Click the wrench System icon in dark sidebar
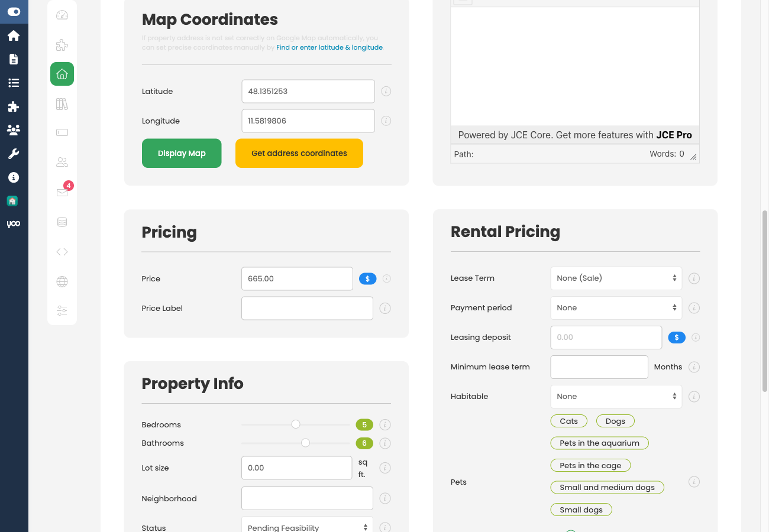769x532 pixels. coord(14,154)
